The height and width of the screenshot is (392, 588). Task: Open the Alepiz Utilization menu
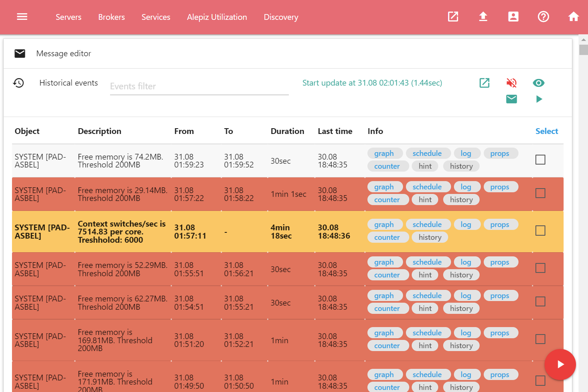click(217, 17)
